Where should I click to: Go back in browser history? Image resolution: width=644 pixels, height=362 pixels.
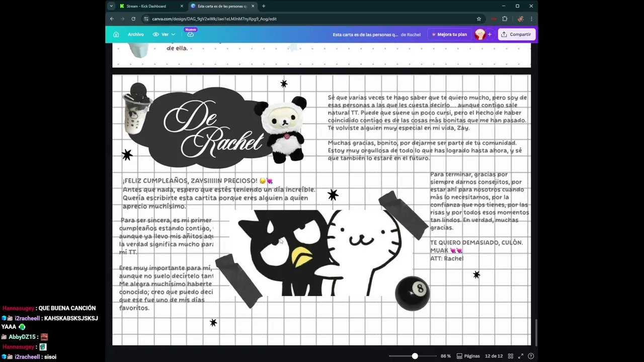coord(112,19)
